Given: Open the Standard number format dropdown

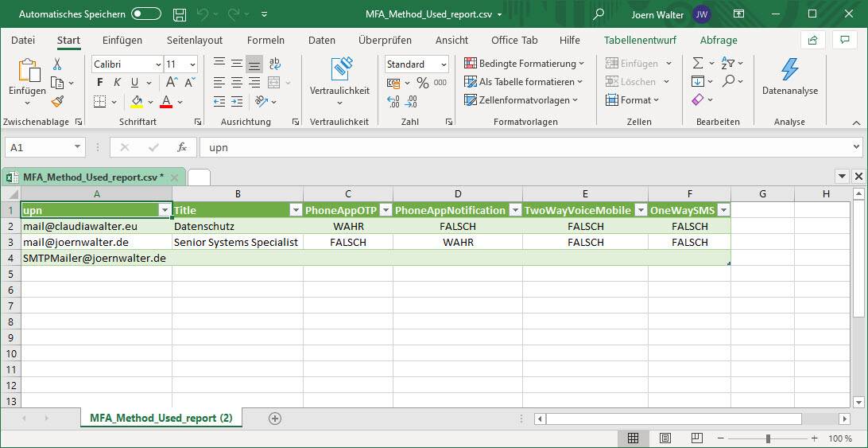Looking at the screenshot, I should click(443, 64).
